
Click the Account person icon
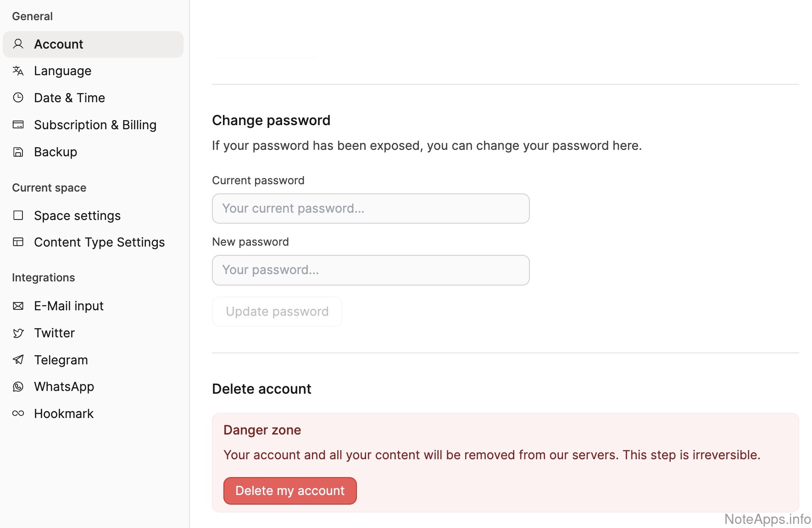(18, 44)
